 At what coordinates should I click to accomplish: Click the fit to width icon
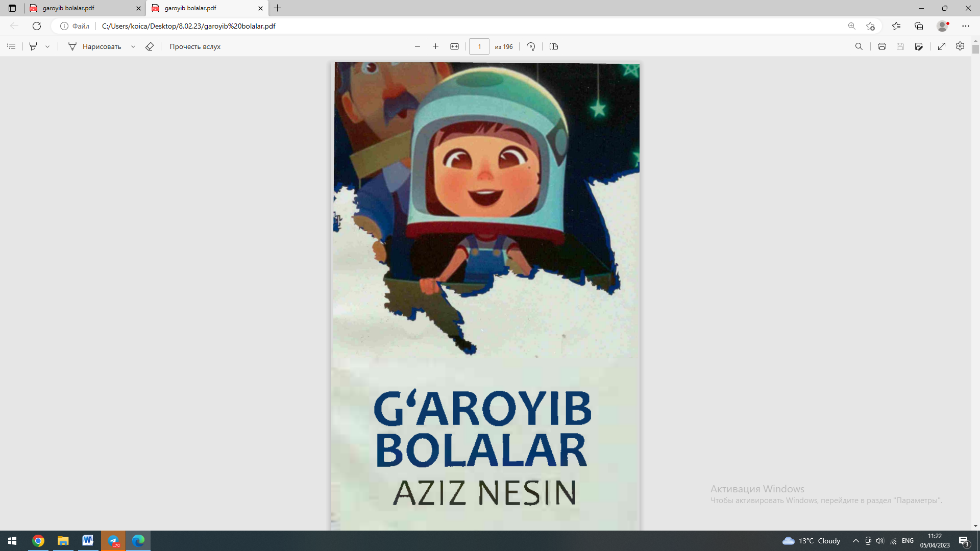click(454, 46)
